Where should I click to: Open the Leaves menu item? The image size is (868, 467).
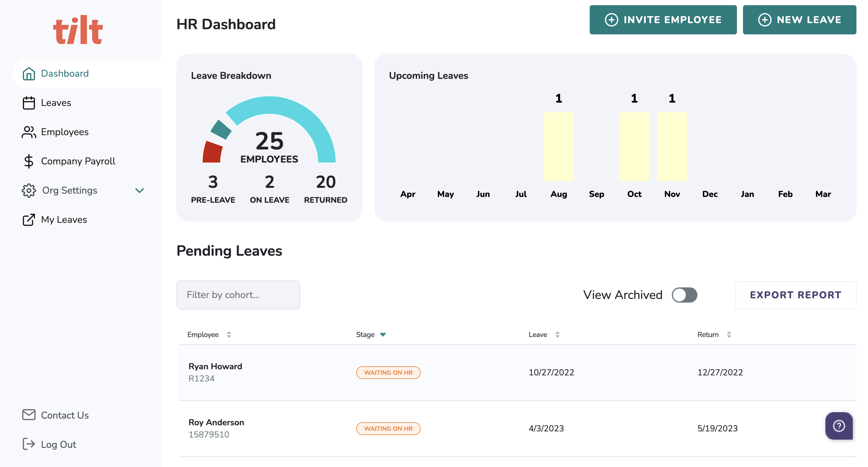pyautogui.click(x=56, y=103)
